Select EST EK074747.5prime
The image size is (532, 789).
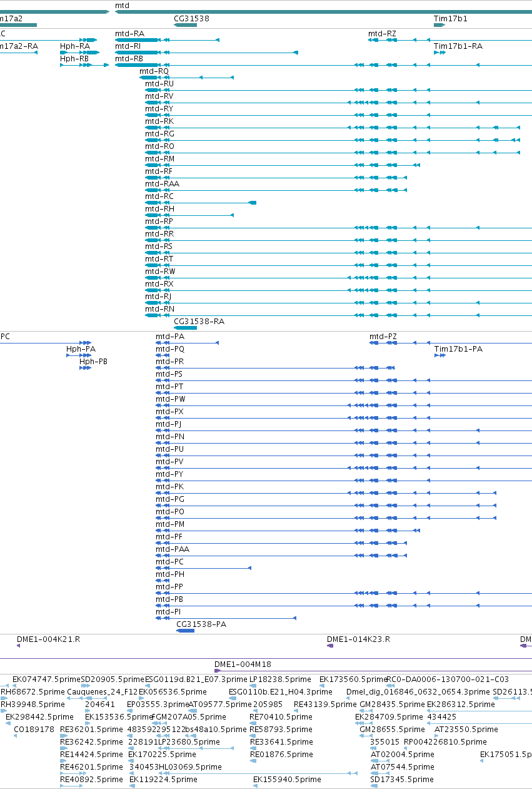(46, 679)
